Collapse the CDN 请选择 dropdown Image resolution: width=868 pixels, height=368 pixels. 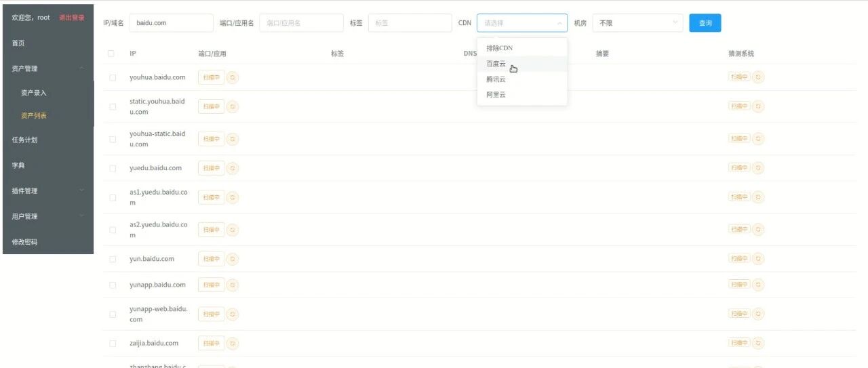522,23
